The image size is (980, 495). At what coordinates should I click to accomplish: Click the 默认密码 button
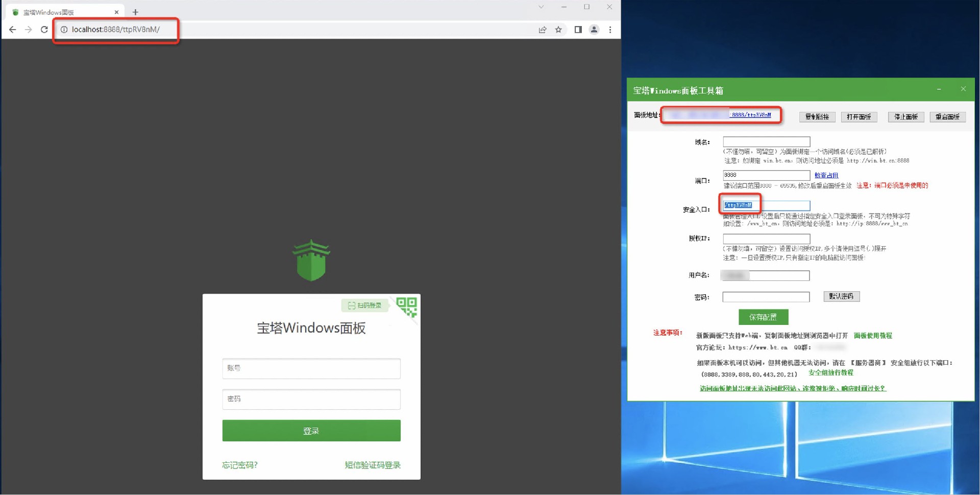[x=841, y=296]
